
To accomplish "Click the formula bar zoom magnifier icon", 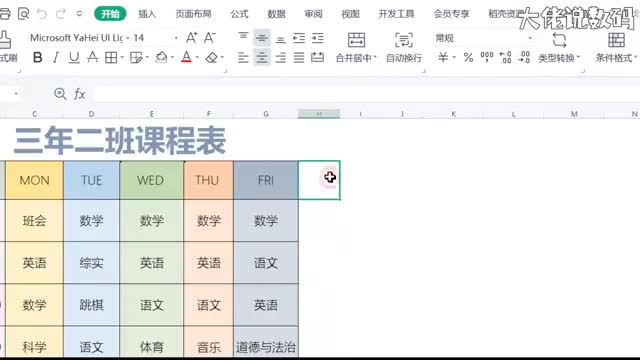I will 60,94.
